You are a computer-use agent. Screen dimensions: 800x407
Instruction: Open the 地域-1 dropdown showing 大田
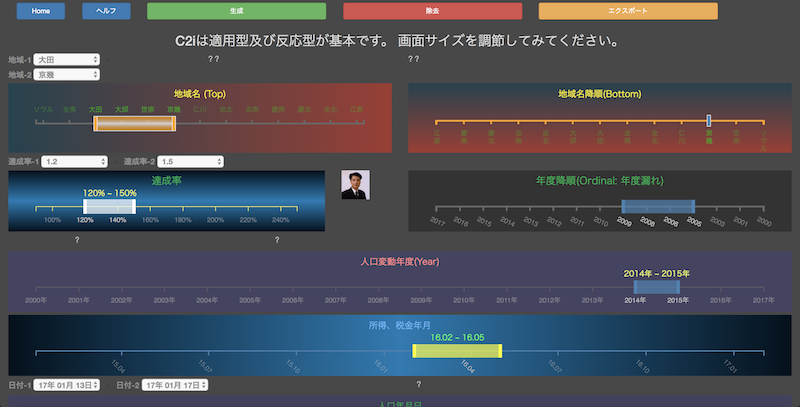[66, 60]
